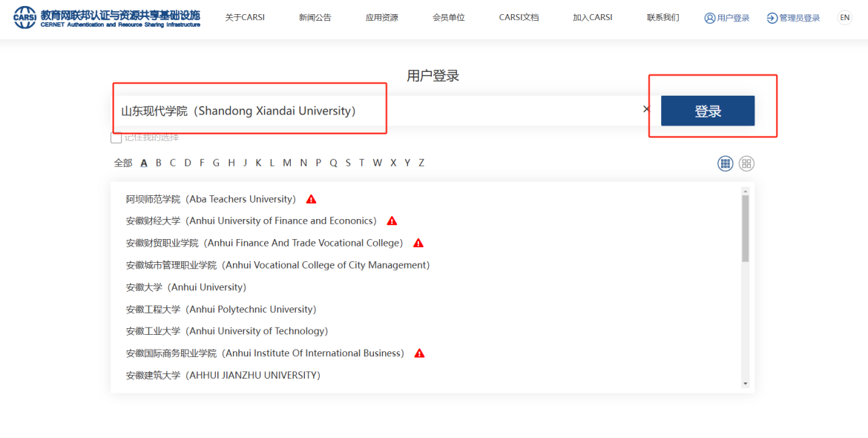Filter schools by letter L
The image size is (868, 438).
(272, 163)
